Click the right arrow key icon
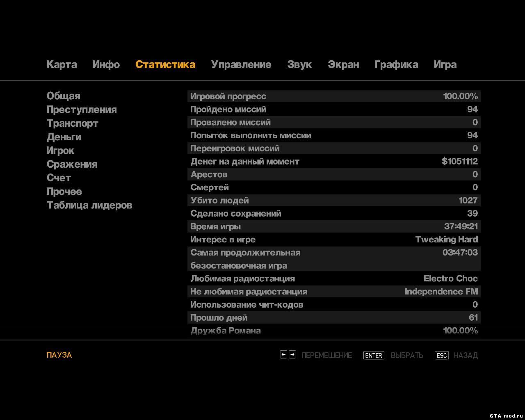The width and height of the screenshot is (525, 420). pos(292,355)
